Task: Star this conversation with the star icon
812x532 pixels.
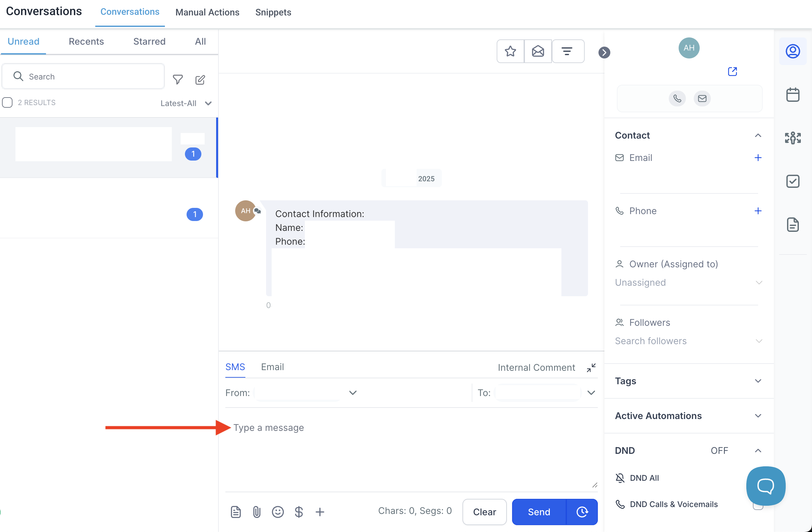Action: click(510, 52)
